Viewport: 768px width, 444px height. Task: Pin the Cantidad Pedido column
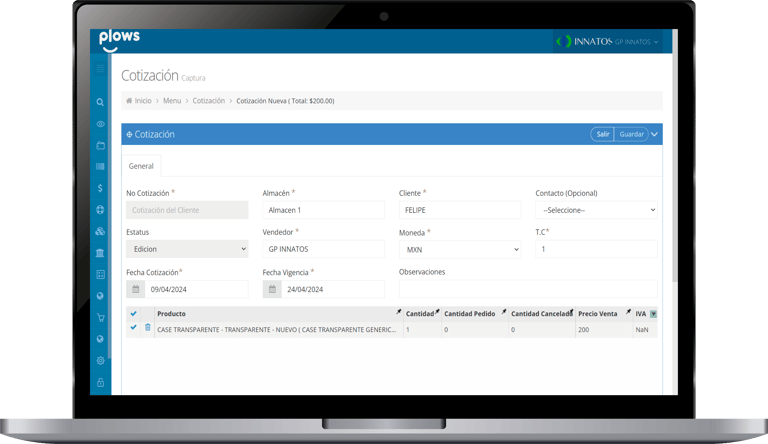(504, 312)
